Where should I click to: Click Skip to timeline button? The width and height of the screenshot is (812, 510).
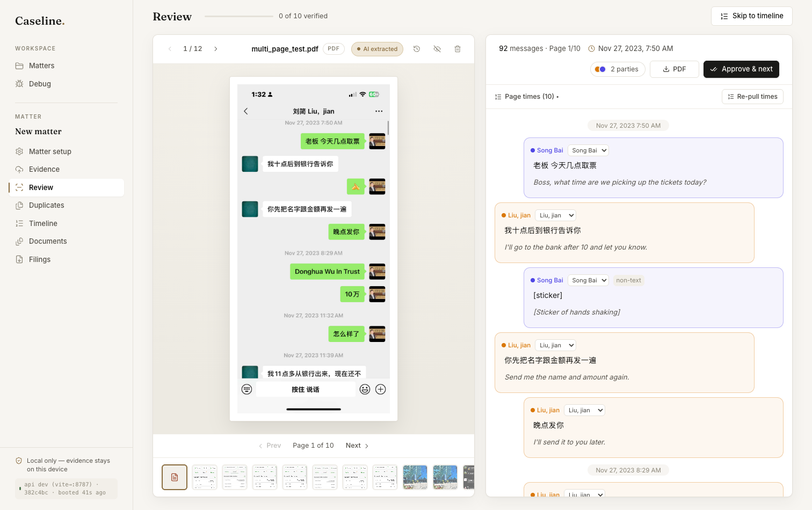pos(751,16)
